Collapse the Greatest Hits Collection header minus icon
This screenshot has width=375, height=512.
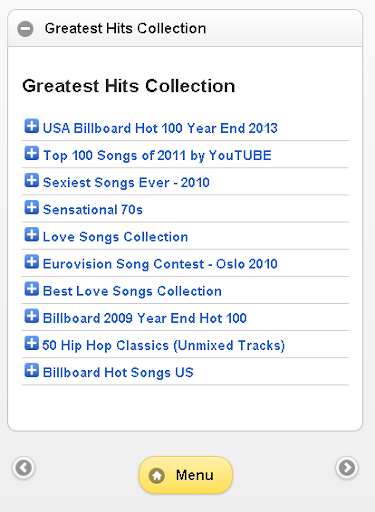click(26, 29)
